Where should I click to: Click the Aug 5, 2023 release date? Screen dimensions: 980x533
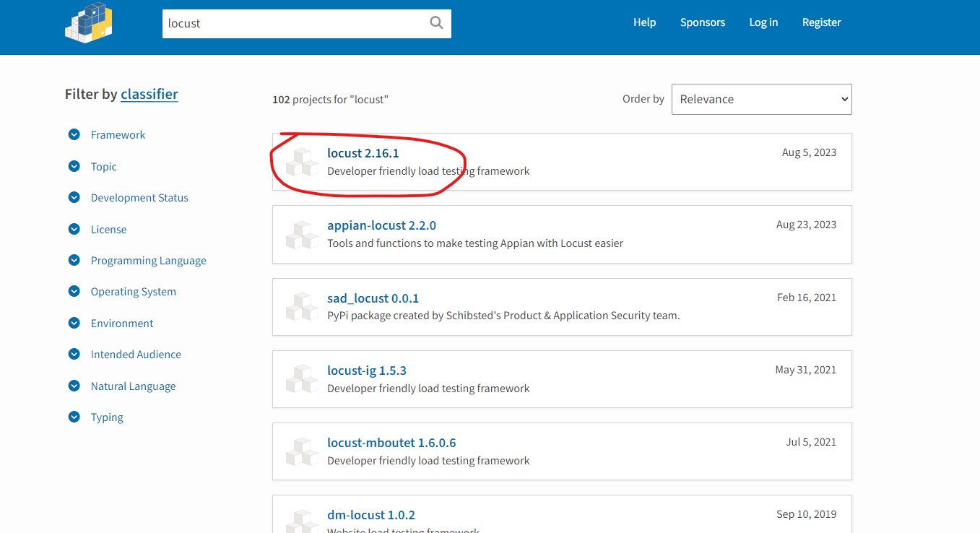(809, 152)
